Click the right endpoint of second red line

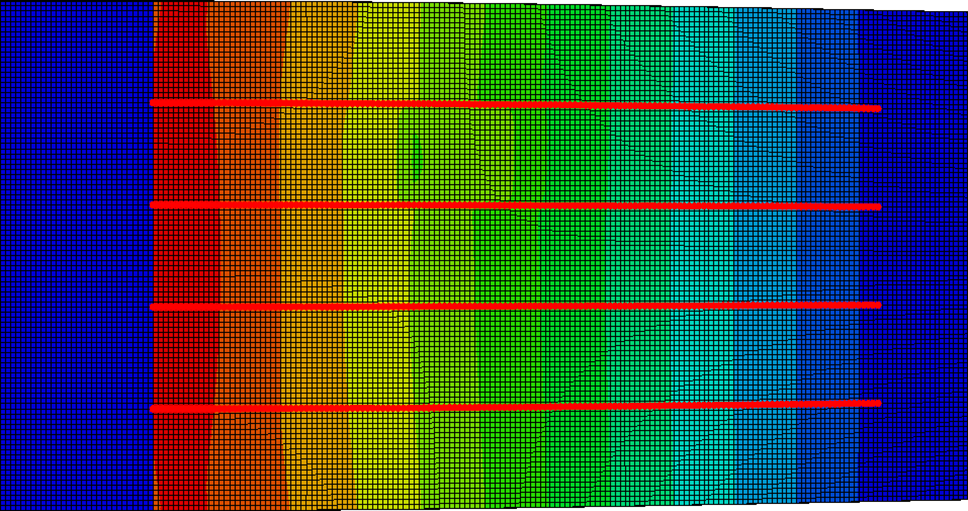click(x=877, y=206)
